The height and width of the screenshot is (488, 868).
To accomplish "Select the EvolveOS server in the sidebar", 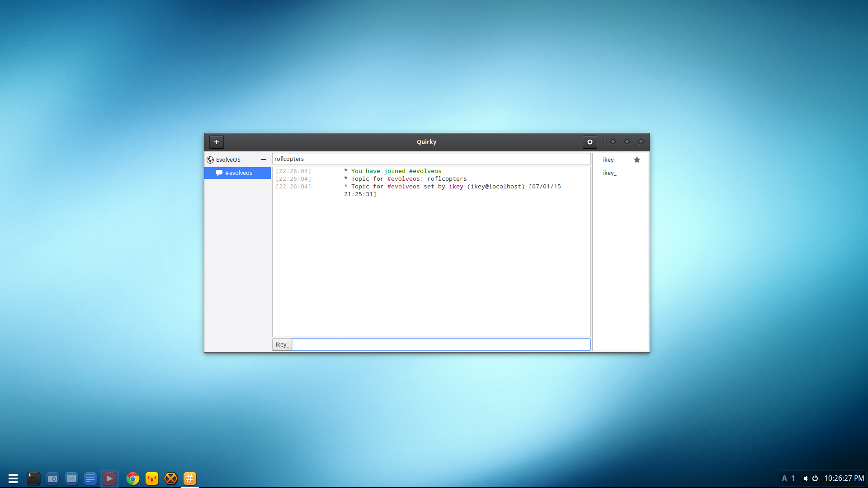I will (228, 160).
